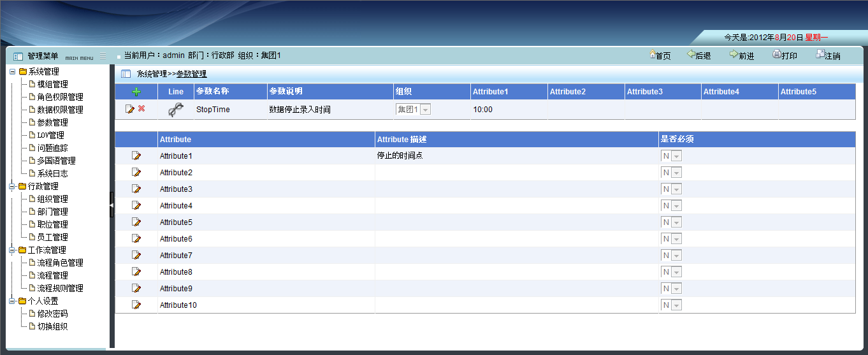Open 角色权限管理 in the tree
This screenshot has height=355, width=868.
tap(60, 97)
